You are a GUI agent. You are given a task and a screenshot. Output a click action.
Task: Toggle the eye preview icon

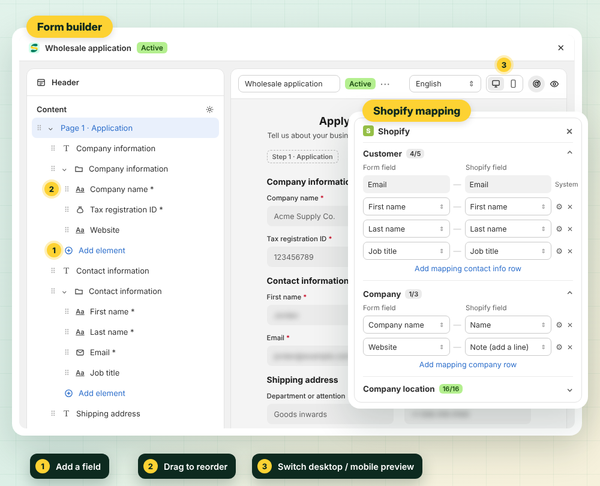[x=554, y=84]
